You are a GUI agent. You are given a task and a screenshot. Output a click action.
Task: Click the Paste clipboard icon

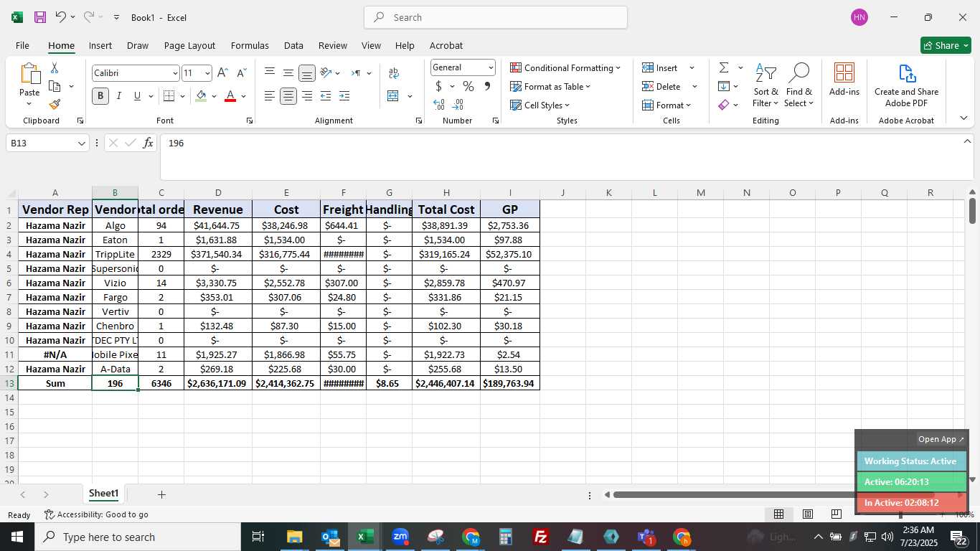click(29, 74)
